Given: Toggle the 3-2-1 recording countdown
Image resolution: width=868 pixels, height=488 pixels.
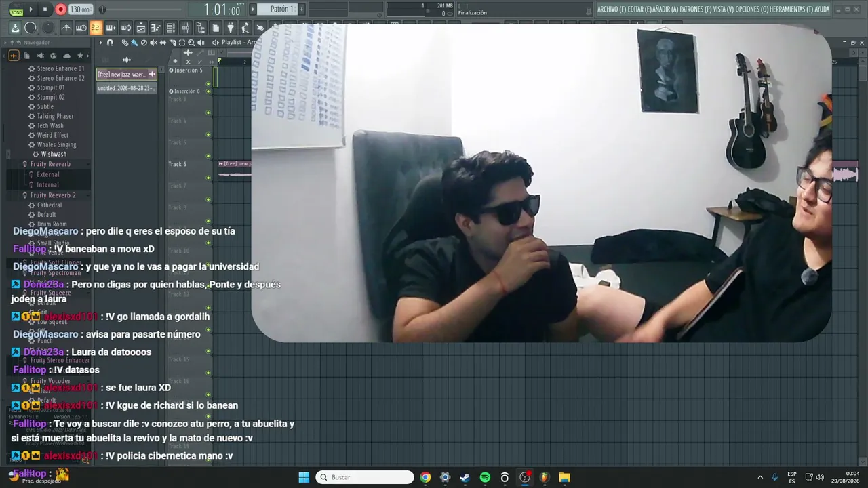Looking at the screenshot, I should point(96,28).
